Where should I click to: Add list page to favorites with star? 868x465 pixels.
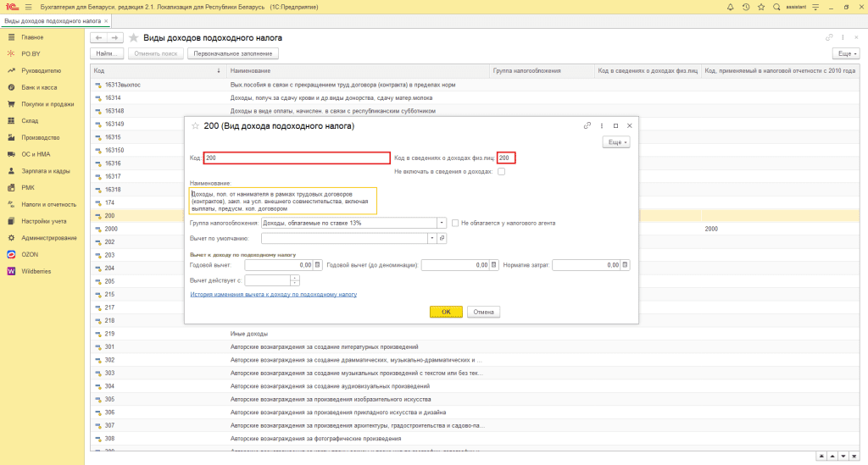coord(133,37)
